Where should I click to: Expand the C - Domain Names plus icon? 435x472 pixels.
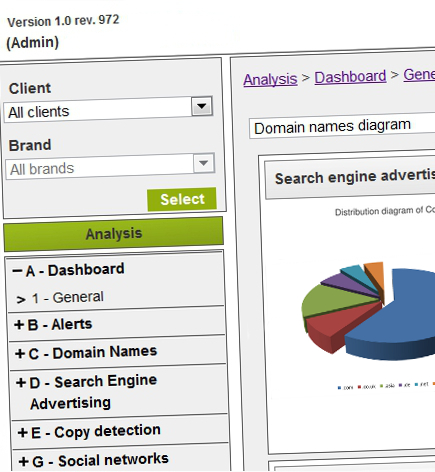pos(20,354)
